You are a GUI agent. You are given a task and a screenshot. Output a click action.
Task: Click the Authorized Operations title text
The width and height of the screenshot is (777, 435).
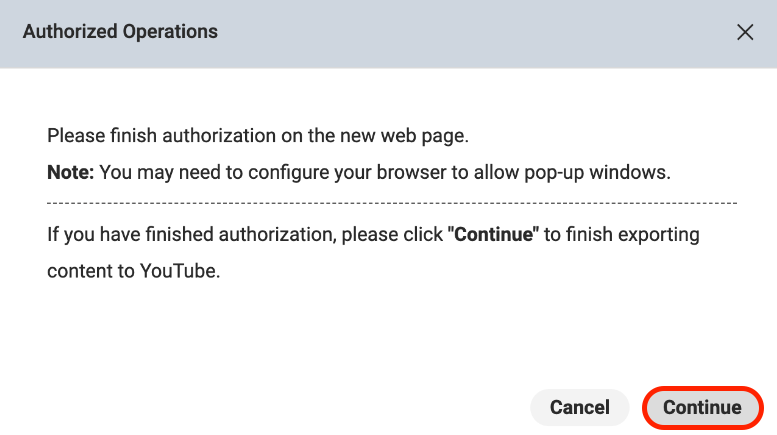coord(120,32)
